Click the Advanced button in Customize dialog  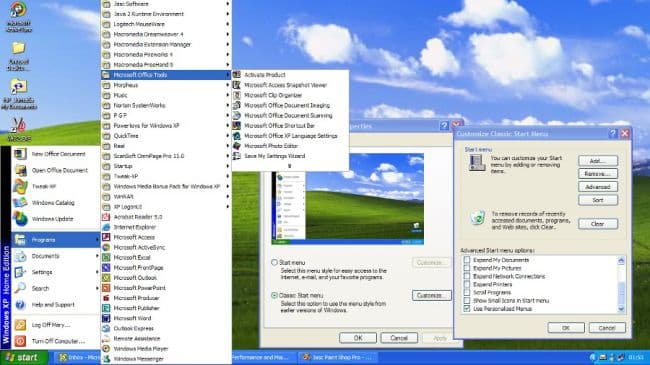[x=598, y=187]
